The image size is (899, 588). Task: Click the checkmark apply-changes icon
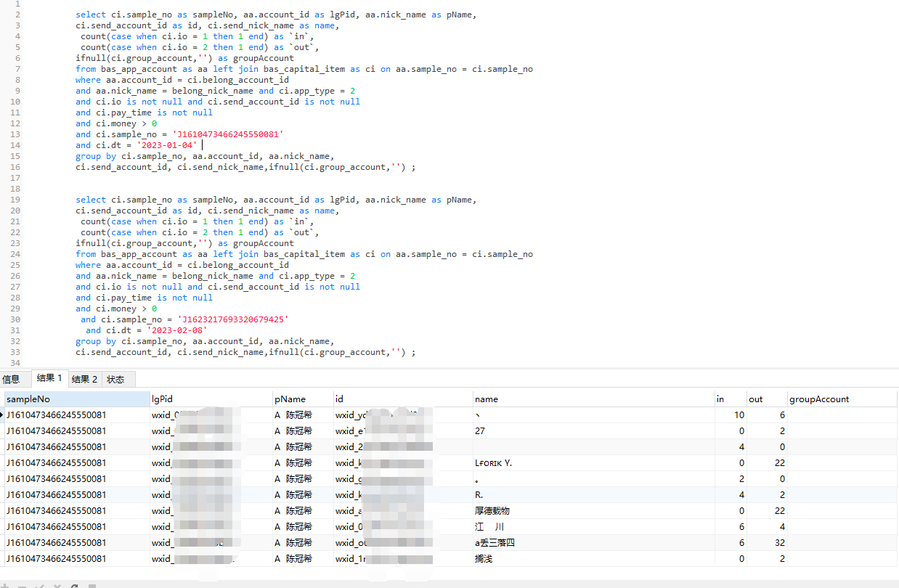(x=39, y=585)
